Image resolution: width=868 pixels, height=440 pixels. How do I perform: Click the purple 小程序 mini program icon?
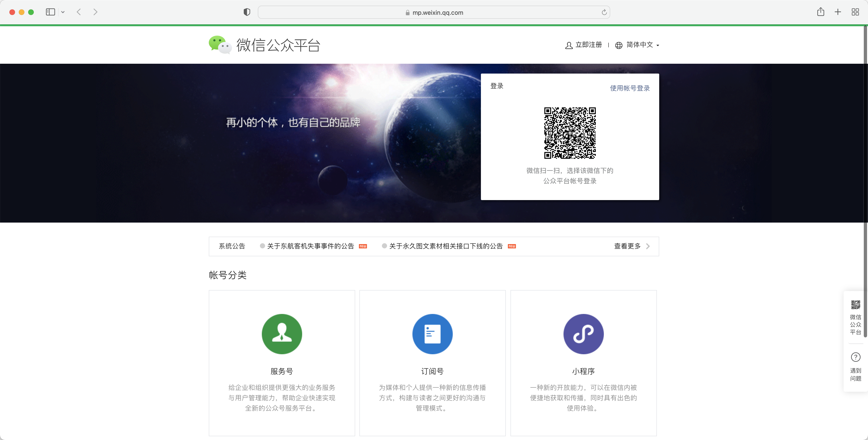pos(583,334)
